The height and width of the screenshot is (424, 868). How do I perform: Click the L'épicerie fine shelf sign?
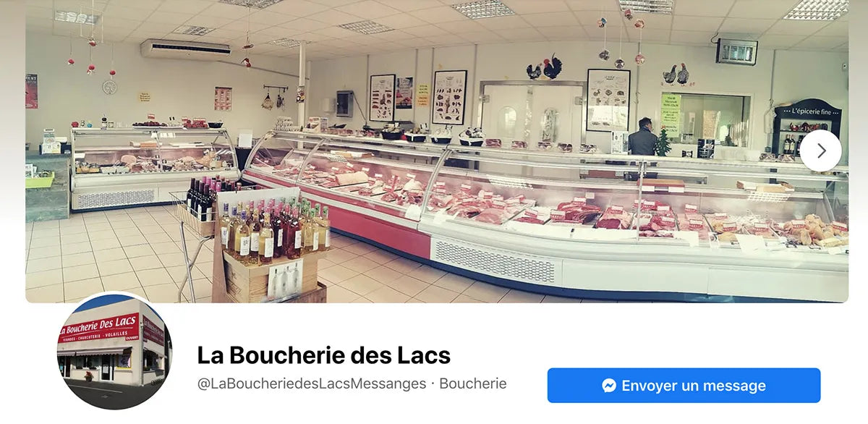pyautogui.click(x=807, y=112)
